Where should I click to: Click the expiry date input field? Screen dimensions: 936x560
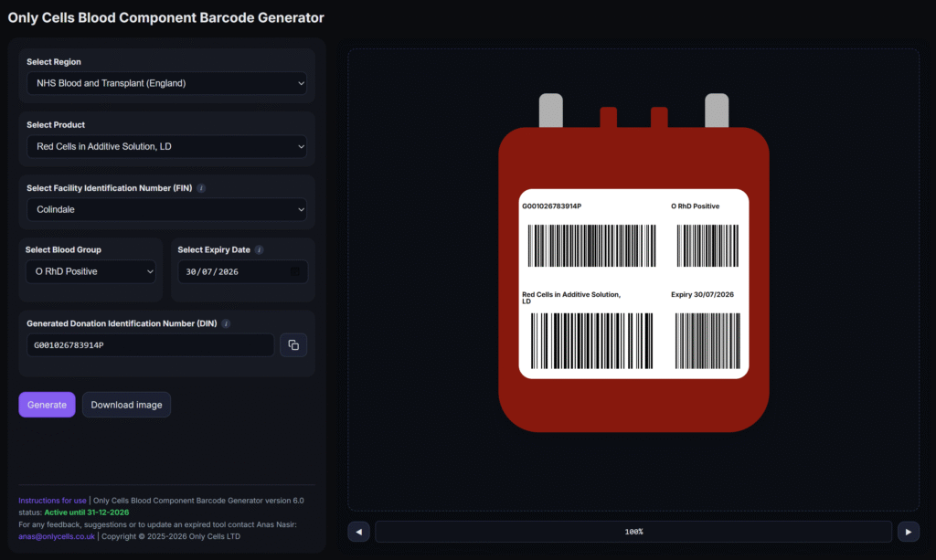[243, 271]
